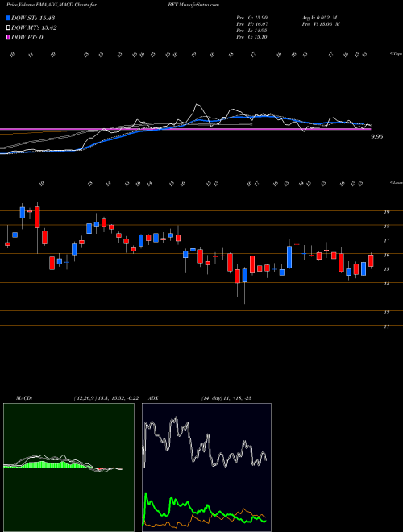Click the white DOW MT legend swatch
The height and width of the screenshot is (532, 403).
[8, 28]
